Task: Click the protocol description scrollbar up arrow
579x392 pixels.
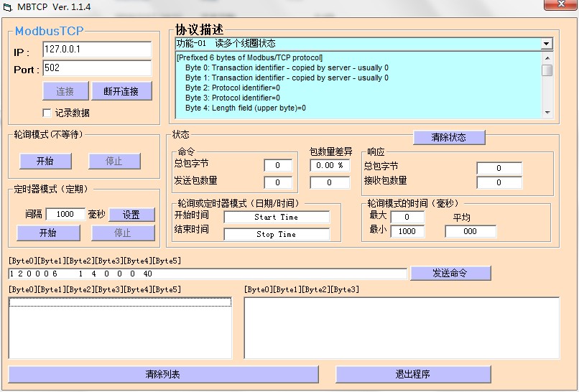Action: (x=547, y=58)
